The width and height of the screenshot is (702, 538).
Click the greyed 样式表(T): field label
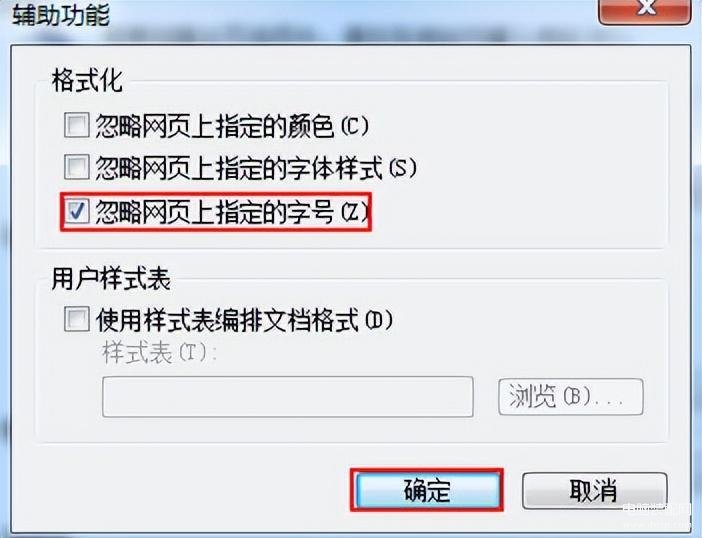coord(159,354)
